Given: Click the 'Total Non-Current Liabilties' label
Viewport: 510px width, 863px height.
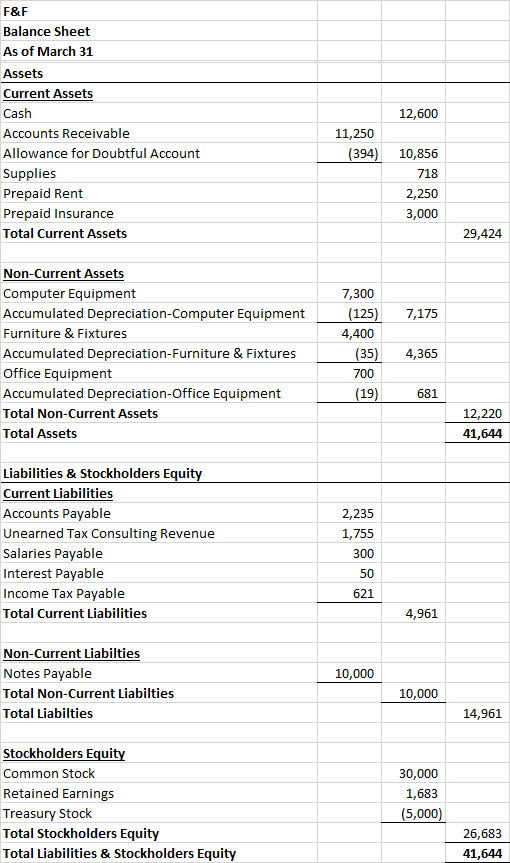Looking at the screenshot, I should pyautogui.click(x=88, y=693).
